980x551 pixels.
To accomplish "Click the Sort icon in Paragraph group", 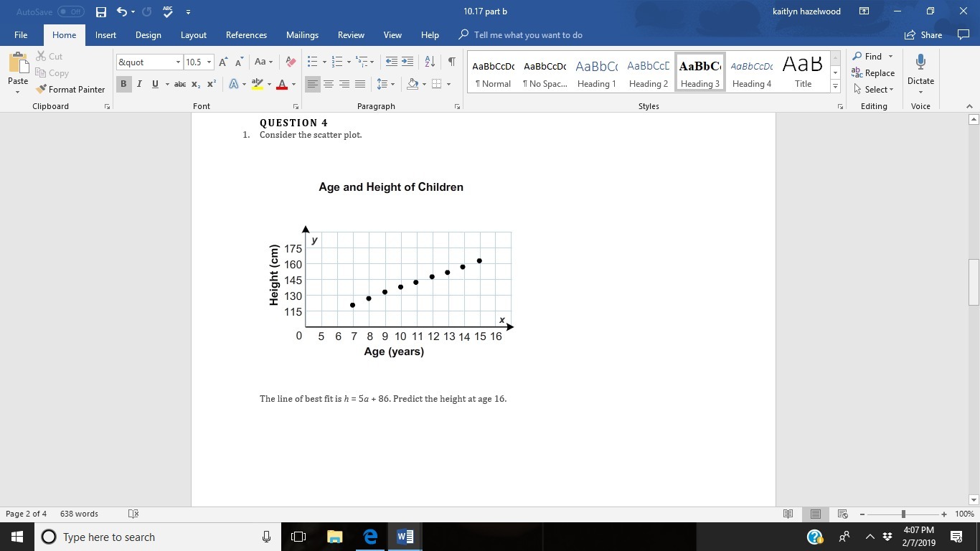I will tap(430, 62).
